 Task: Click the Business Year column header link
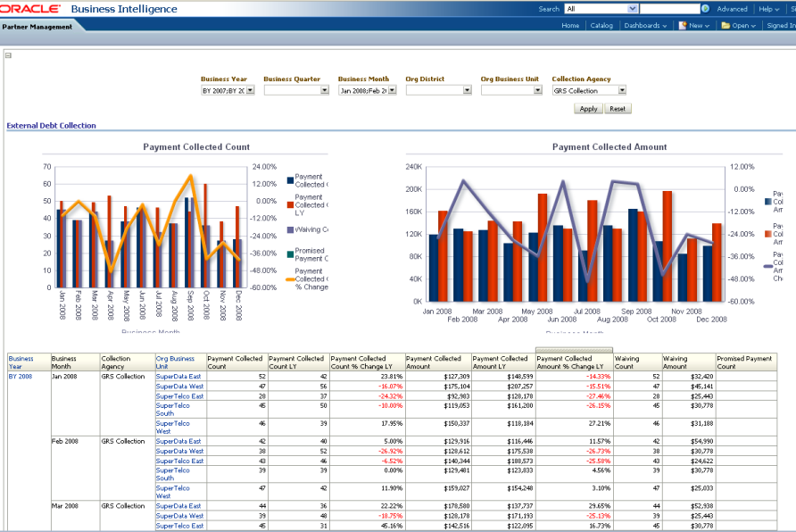point(21,362)
